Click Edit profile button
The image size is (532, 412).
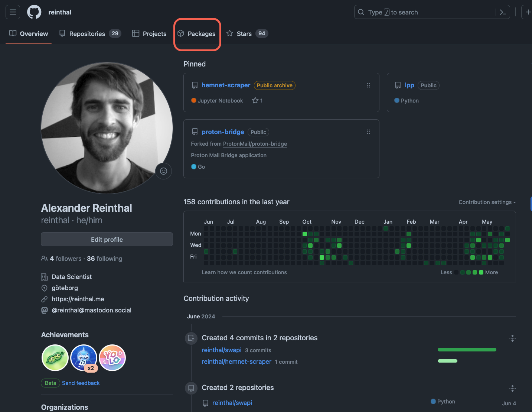[x=107, y=240]
